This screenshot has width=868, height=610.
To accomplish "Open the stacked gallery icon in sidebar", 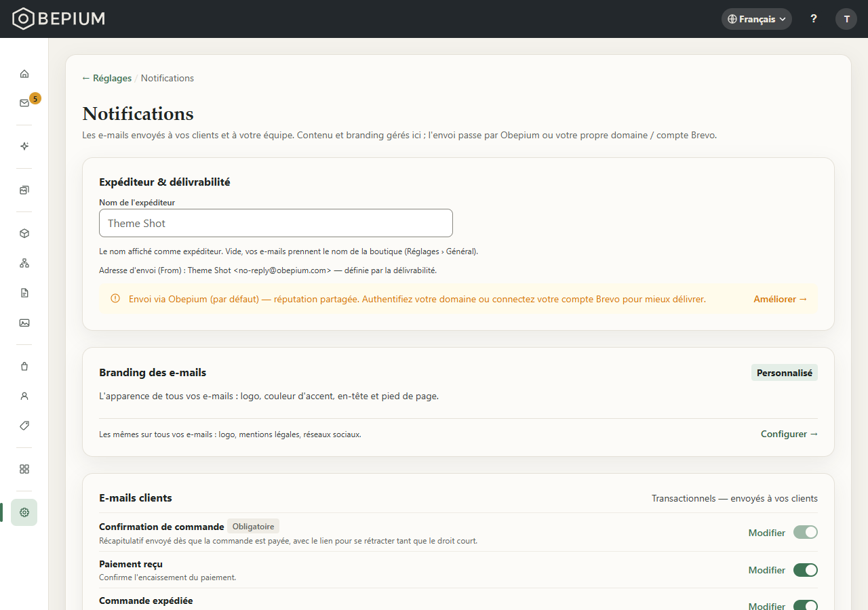I will pos(24,190).
